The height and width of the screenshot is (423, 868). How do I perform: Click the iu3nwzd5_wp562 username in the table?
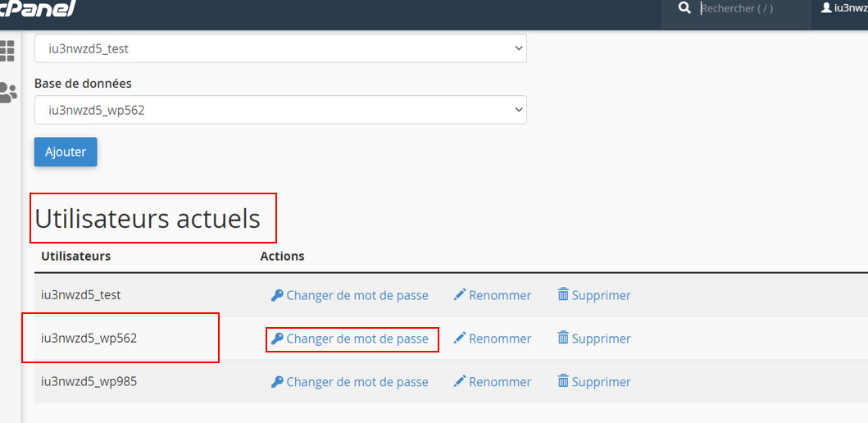[x=89, y=338]
